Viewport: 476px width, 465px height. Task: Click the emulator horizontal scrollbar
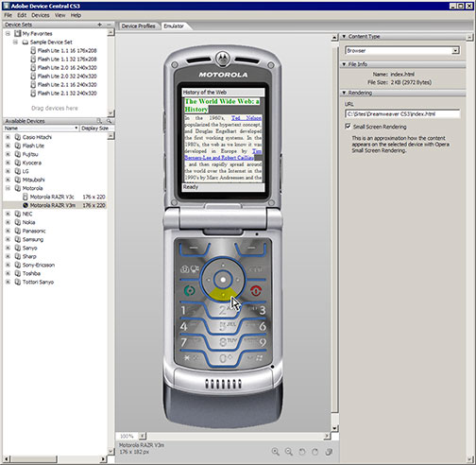[235, 436]
